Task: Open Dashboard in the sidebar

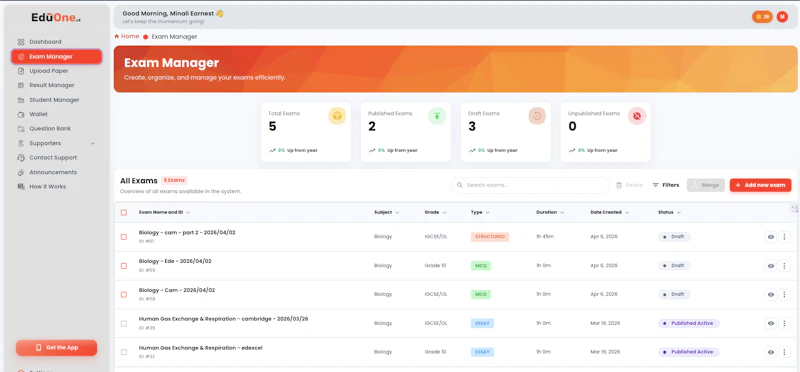Action: click(x=45, y=42)
